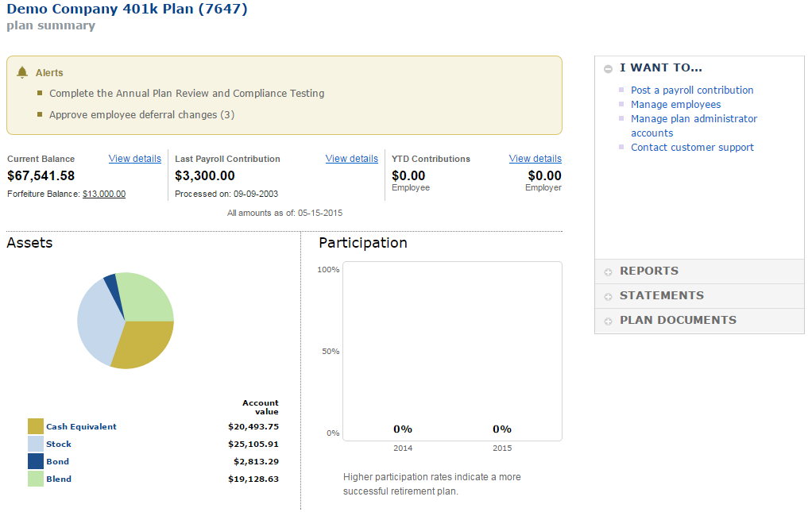Click the Cash Equivalent color swatch
This screenshot has width=812, height=512.
[x=36, y=427]
